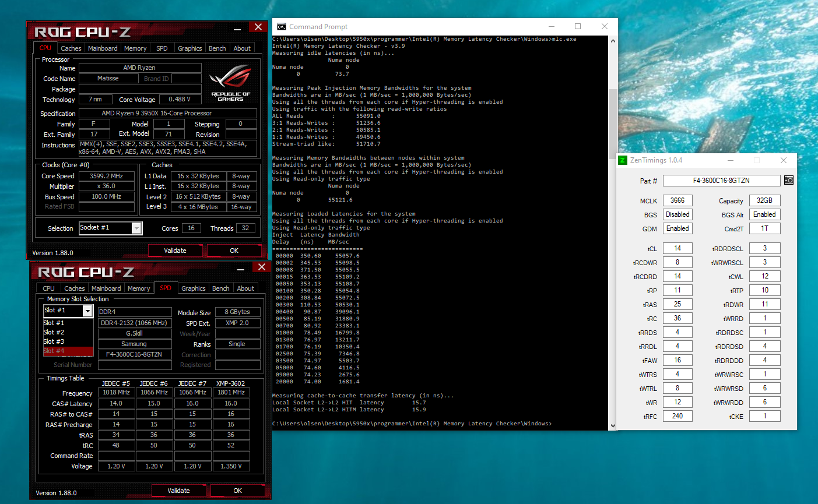The width and height of the screenshot is (818, 504).
Task: Click the Bus Speed 100.0 MHz field
Action: coord(106,197)
